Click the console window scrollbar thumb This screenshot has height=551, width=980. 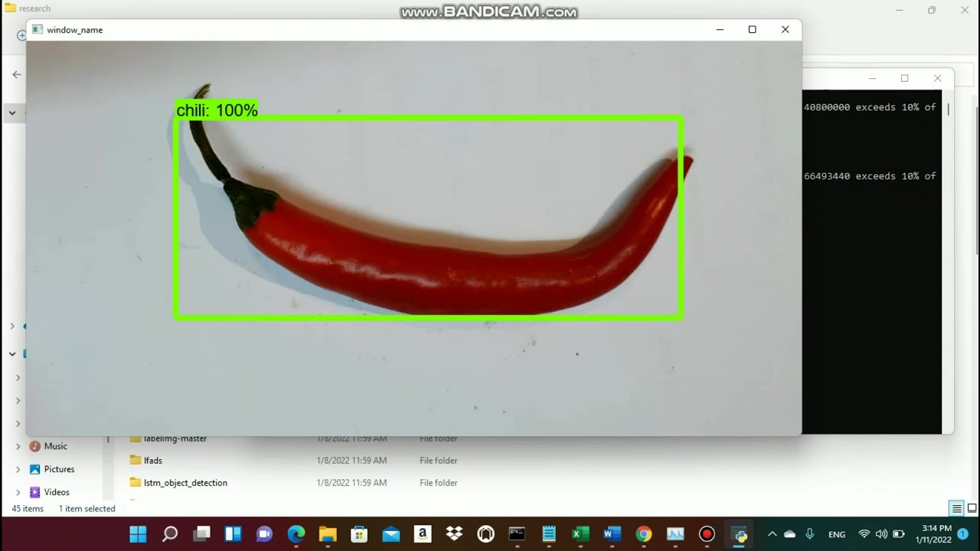[x=948, y=109]
